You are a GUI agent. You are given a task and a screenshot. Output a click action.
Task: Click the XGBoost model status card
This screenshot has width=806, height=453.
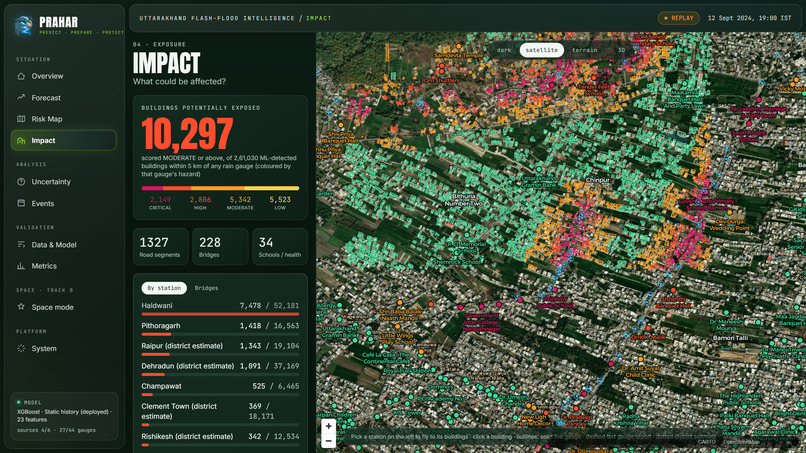[64, 416]
